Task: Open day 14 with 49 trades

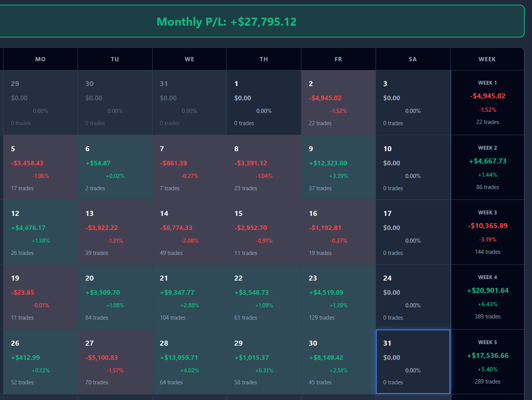Action: click(189, 232)
